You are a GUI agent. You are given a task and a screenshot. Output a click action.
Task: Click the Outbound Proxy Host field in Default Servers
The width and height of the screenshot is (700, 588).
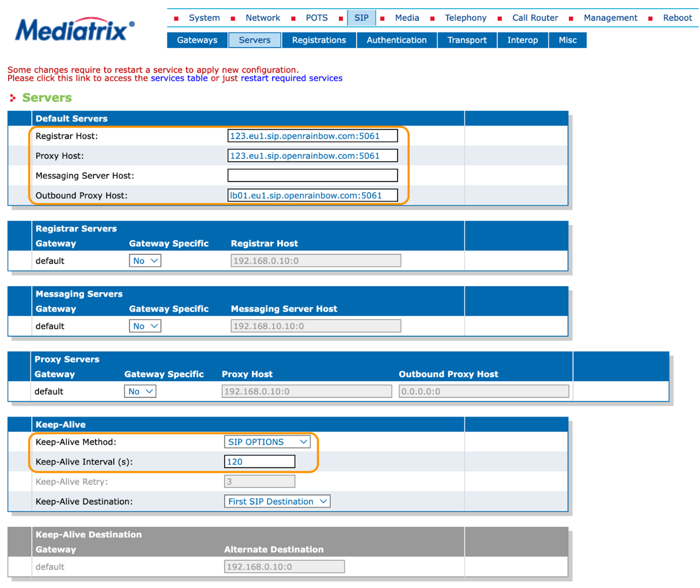[313, 195]
